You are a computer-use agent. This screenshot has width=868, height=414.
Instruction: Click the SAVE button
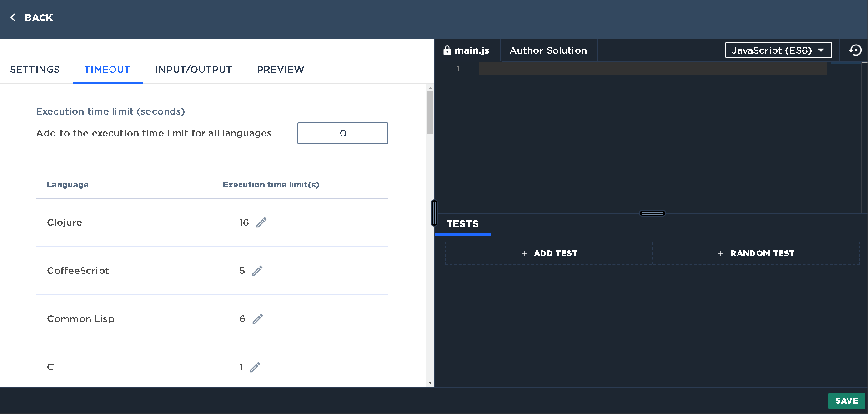846,400
